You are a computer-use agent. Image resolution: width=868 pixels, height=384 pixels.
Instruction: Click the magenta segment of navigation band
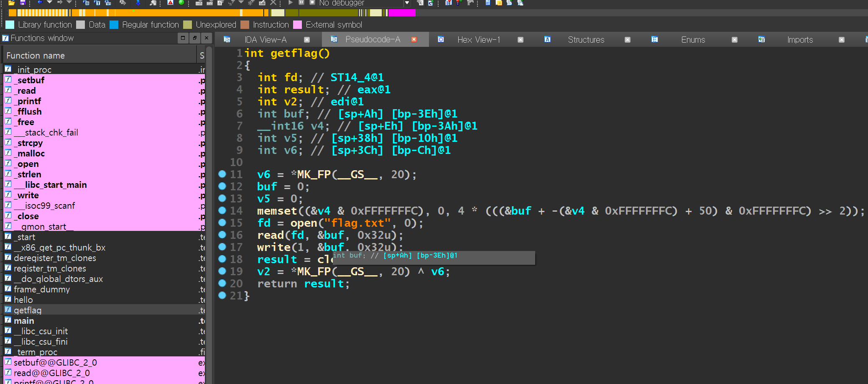pos(402,13)
